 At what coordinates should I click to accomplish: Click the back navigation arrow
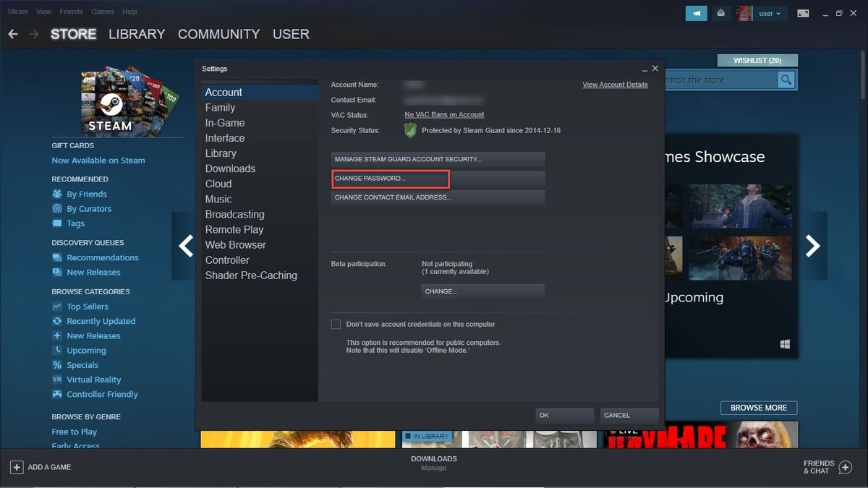pyautogui.click(x=12, y=33)
